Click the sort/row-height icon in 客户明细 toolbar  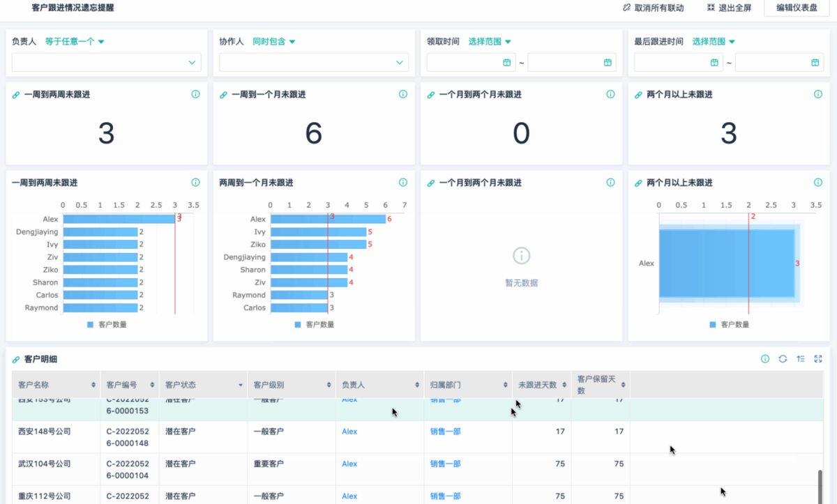point(801,359)
